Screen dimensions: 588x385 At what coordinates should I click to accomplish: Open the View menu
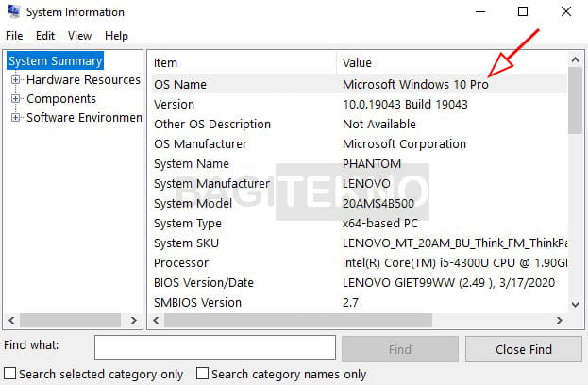click(x=79, y=36)
